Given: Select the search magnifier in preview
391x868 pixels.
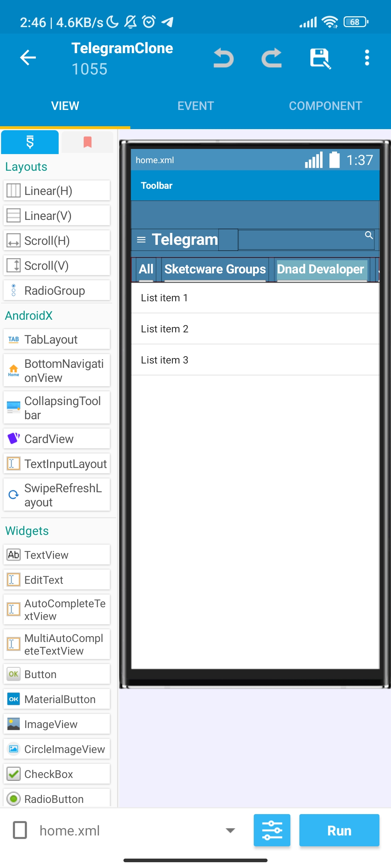Looking at the screenshot, I should click(x=369, y=235).
